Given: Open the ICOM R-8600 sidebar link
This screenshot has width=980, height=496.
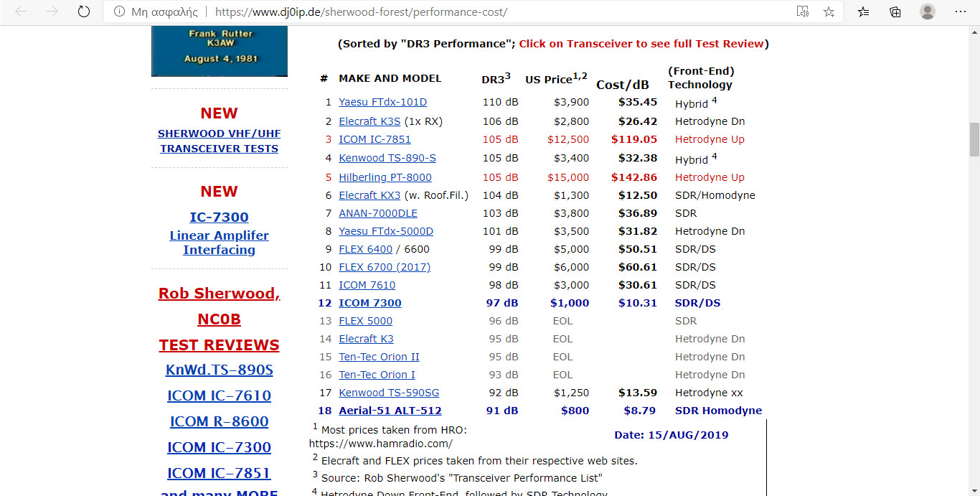Looking at the screenshot, I should pyautogui.click(x=219, y=421).
